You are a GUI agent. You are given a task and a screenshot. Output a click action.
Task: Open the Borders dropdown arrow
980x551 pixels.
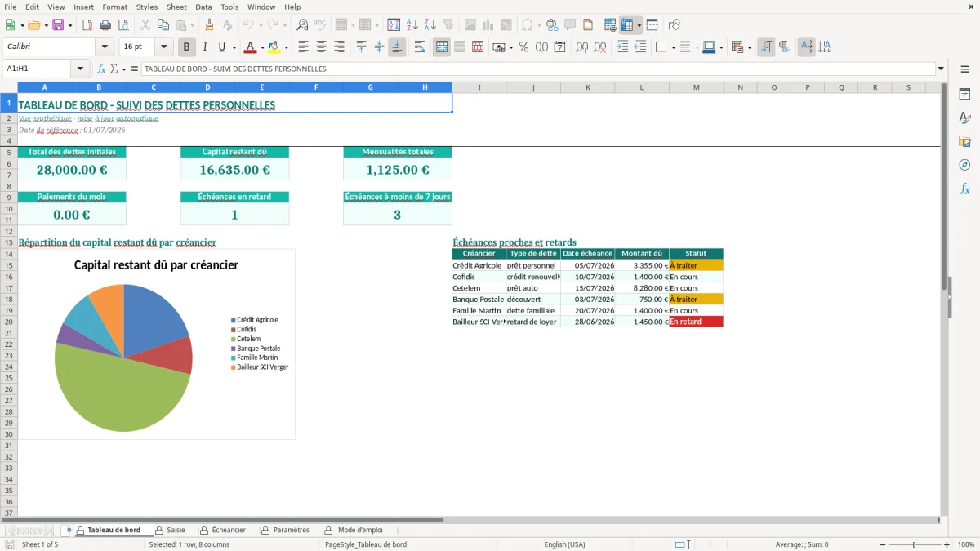coord(672,47)
